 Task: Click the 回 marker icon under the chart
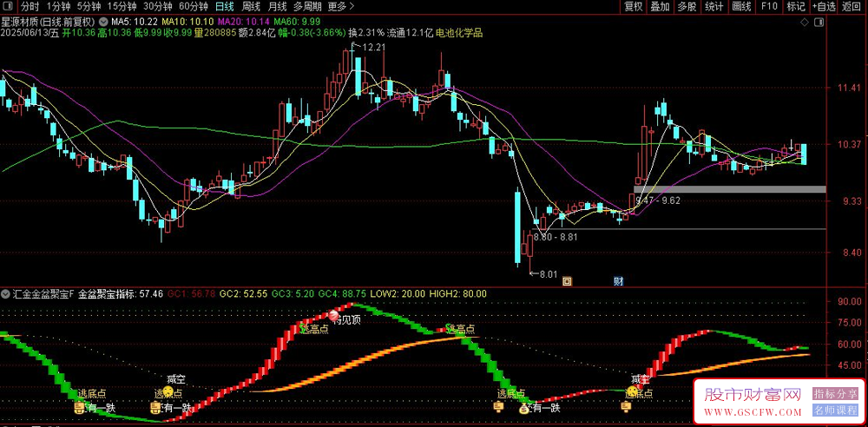pyautogui.click(x=567, y=281)
